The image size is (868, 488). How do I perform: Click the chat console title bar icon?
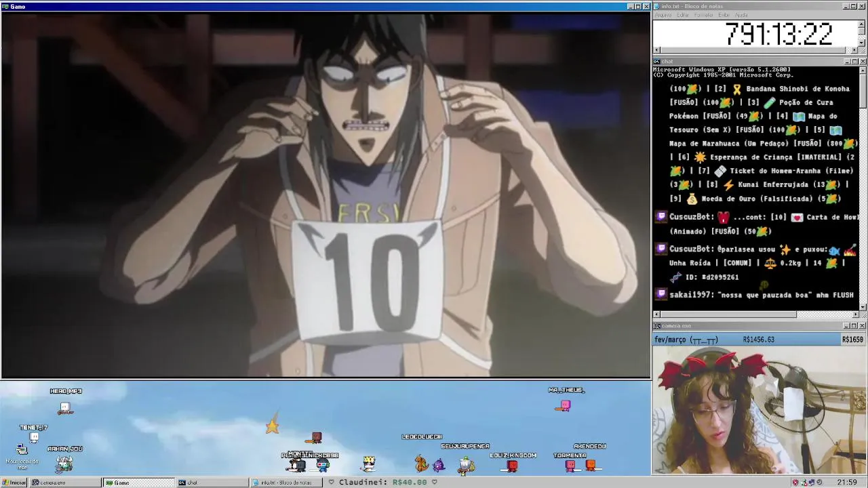656,62
